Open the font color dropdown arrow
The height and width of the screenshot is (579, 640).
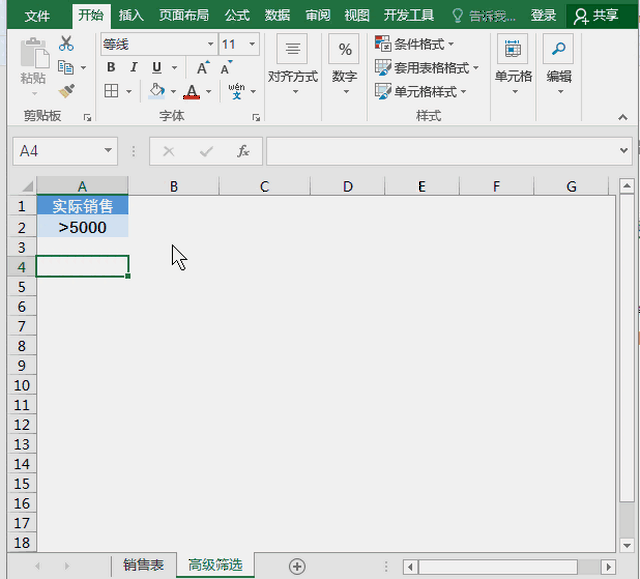[x=209, y=91]
